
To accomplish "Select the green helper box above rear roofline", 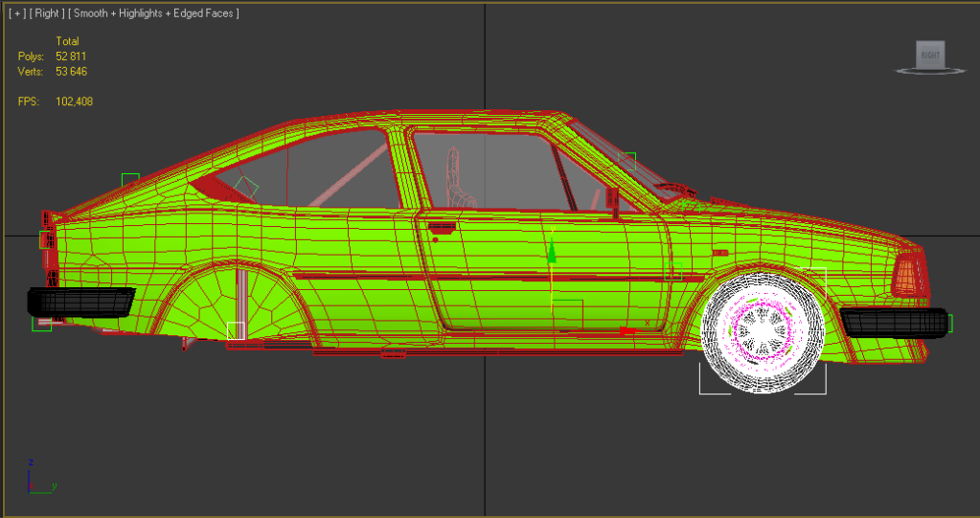I will click(130, 181).
